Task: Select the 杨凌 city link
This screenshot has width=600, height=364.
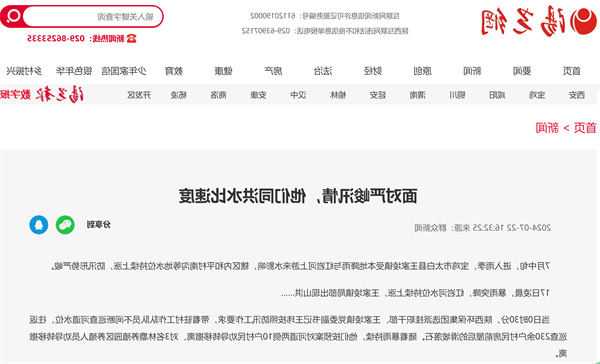Action: [179, 95]
